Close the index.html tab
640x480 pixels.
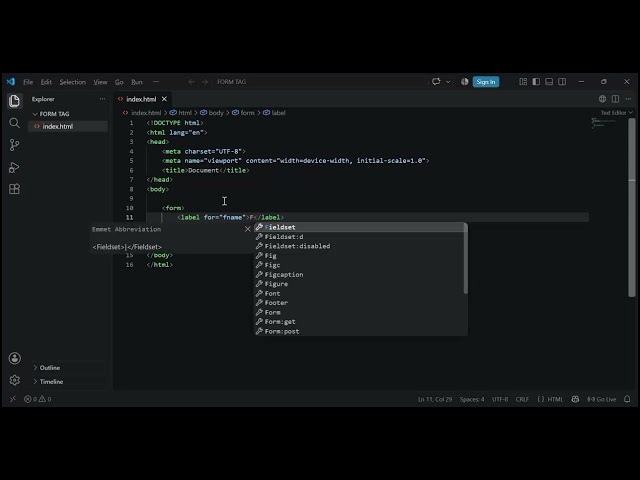164,99
